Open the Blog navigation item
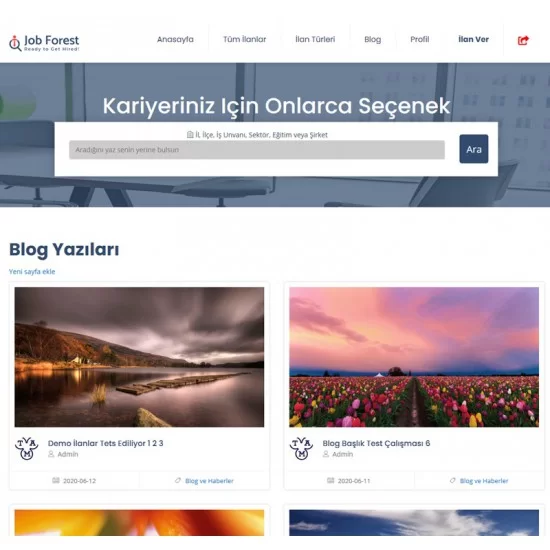The width and height of the screenshot is (550, 550). tap(373, 40)
